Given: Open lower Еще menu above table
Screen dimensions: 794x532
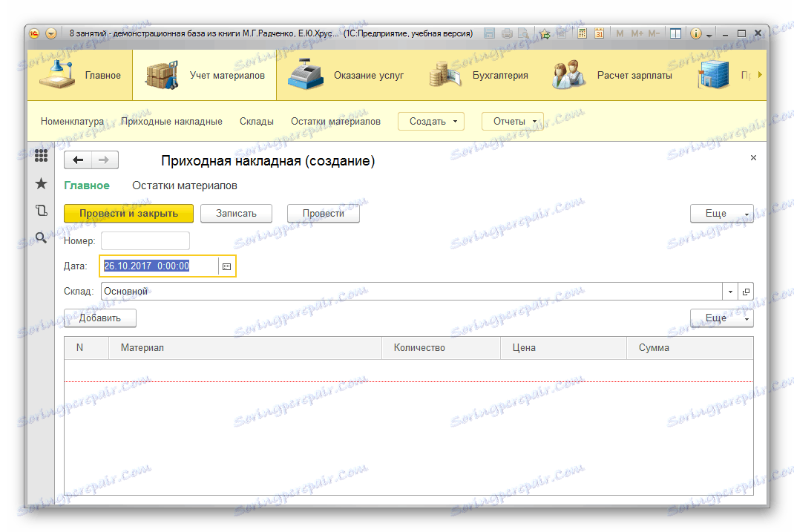Looking at the screenshot, I should tap(721, 318).
